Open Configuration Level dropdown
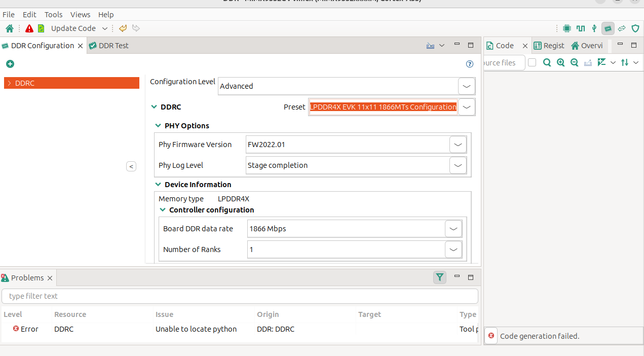The image size is (644, 356). (x=467, y=86)
